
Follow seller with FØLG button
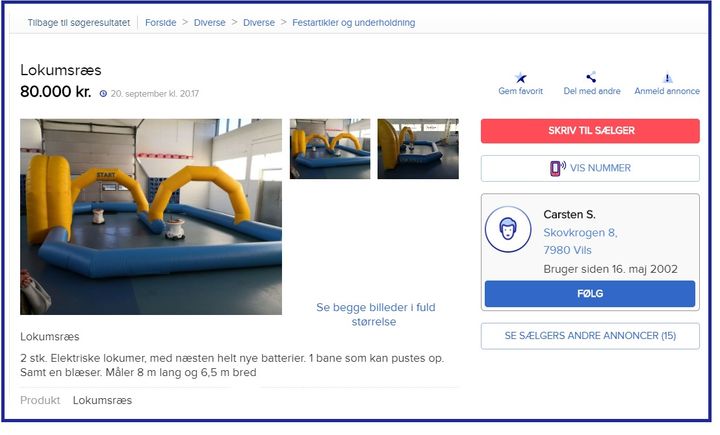tap(590, 294)
